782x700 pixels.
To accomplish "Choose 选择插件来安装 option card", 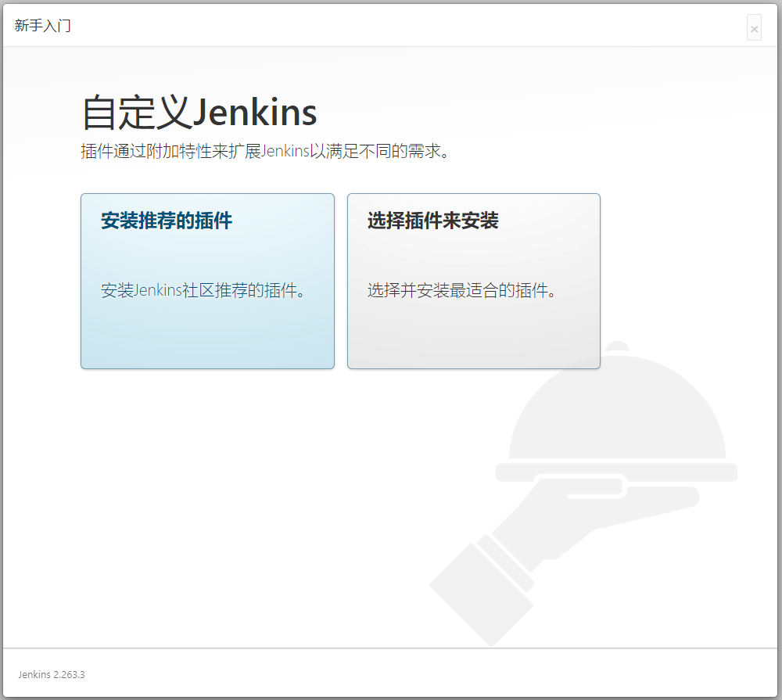I will coord(474,281).
